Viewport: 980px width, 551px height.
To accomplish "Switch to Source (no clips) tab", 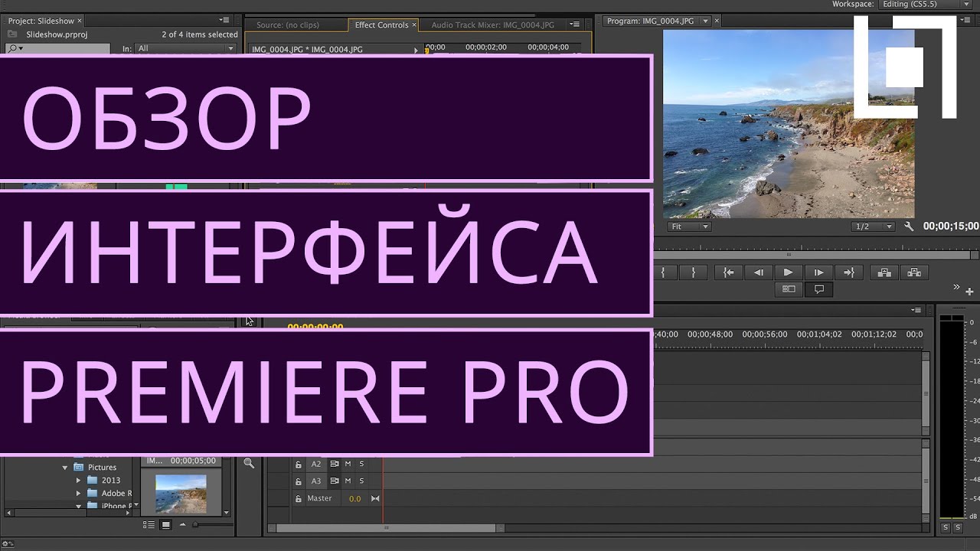I will coord(288,24).
